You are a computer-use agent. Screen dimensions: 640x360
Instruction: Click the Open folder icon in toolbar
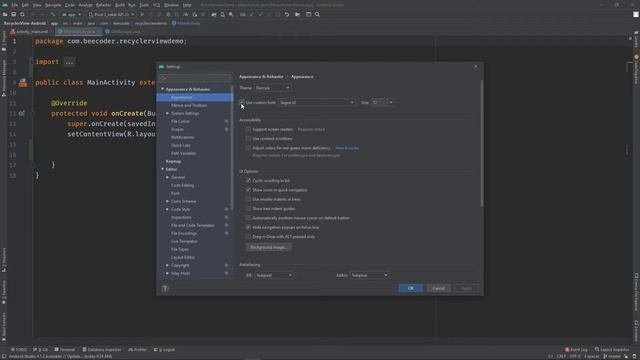(x=5, y=14)
